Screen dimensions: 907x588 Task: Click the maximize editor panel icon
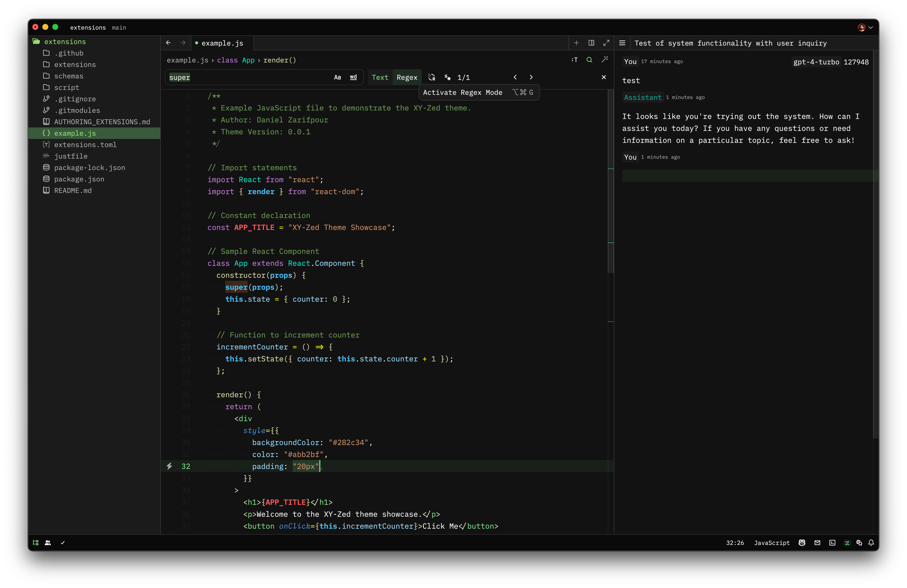pyautogui.click(x=607, y=43)
